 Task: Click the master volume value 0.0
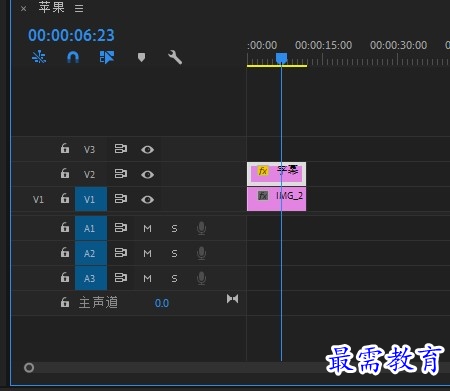pyautogui.click(x=162, y=303)
